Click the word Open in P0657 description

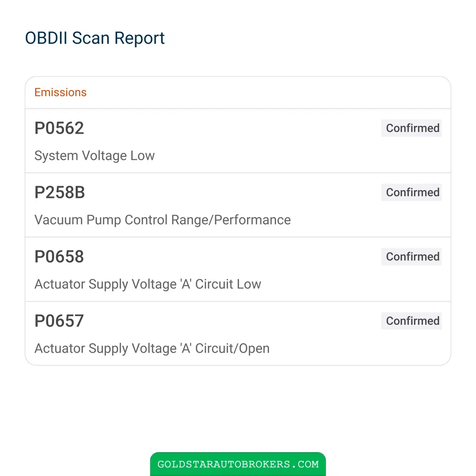[254, 348]
